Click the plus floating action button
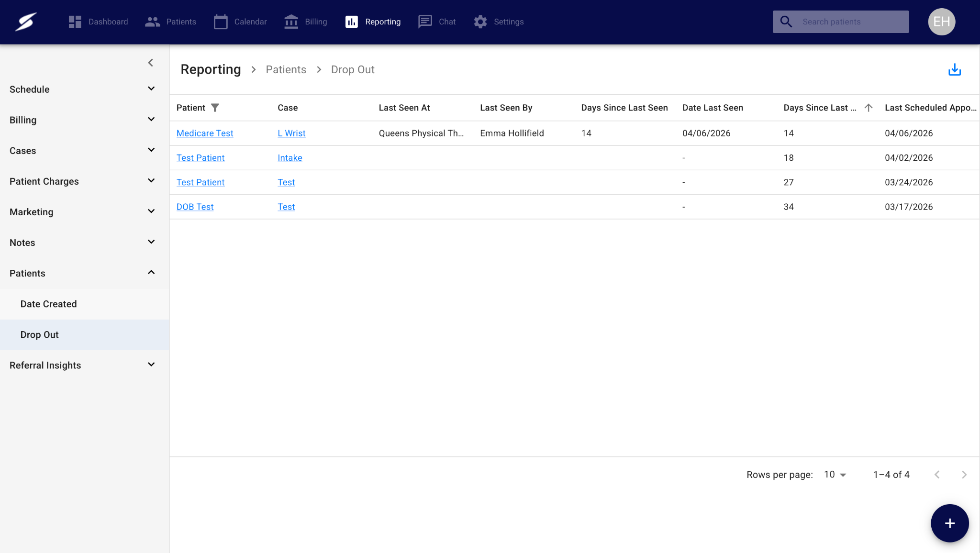Viewport: 980px width, 553px height. [x=949, y=523]
